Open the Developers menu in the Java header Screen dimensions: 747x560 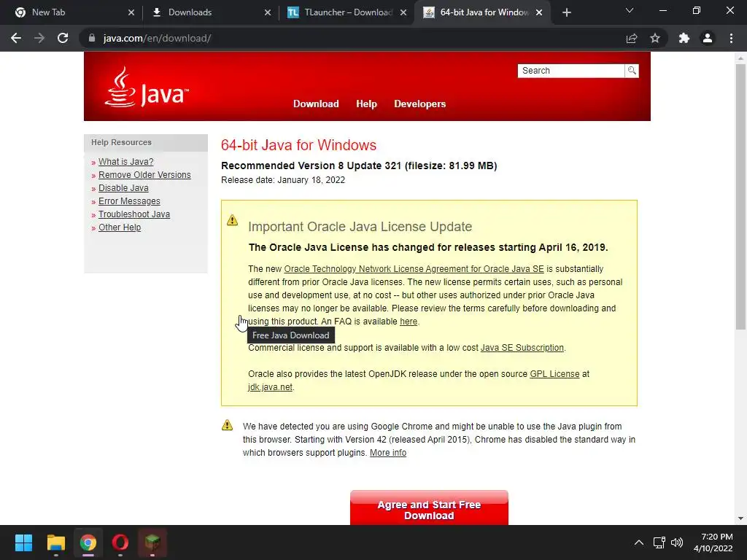click(x=419, y=104)
